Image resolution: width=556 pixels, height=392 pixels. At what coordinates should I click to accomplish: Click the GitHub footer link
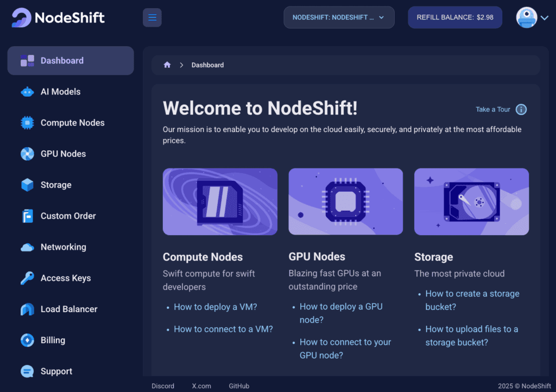click(x=239, y=386)
